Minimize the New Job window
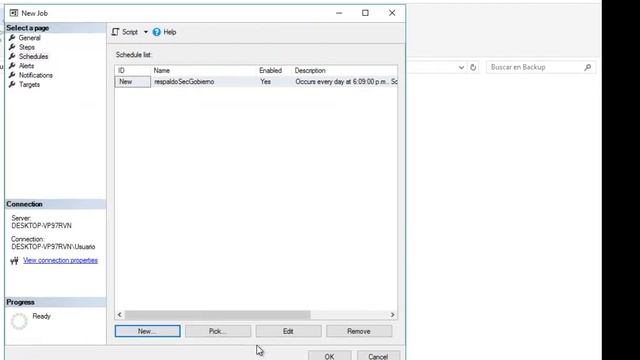 (339, 13)
